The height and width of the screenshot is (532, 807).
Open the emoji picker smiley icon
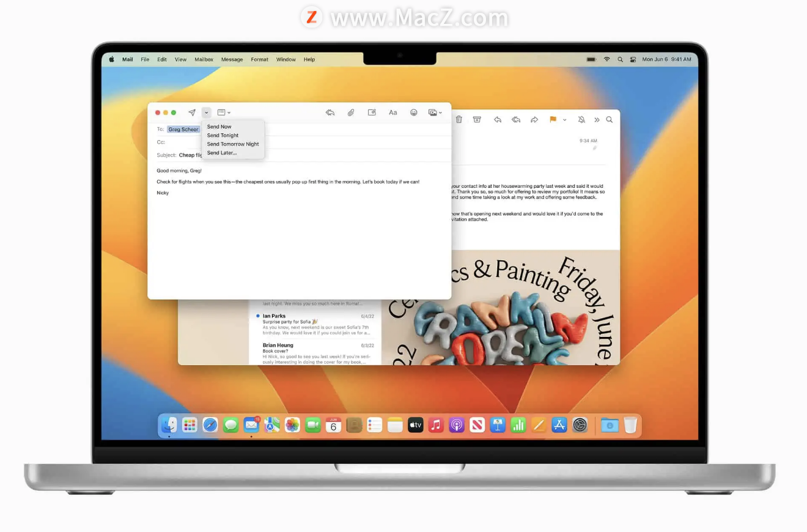[414, 113]
